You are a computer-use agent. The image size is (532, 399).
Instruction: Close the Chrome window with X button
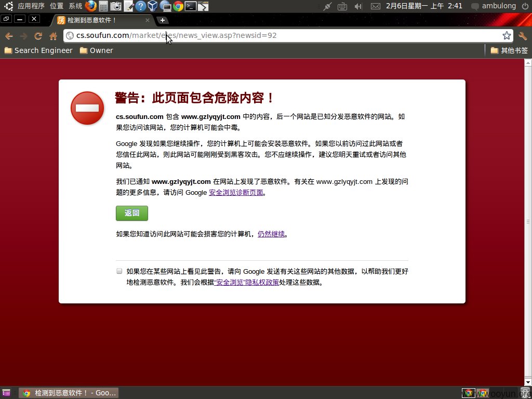tap(34, 19)
